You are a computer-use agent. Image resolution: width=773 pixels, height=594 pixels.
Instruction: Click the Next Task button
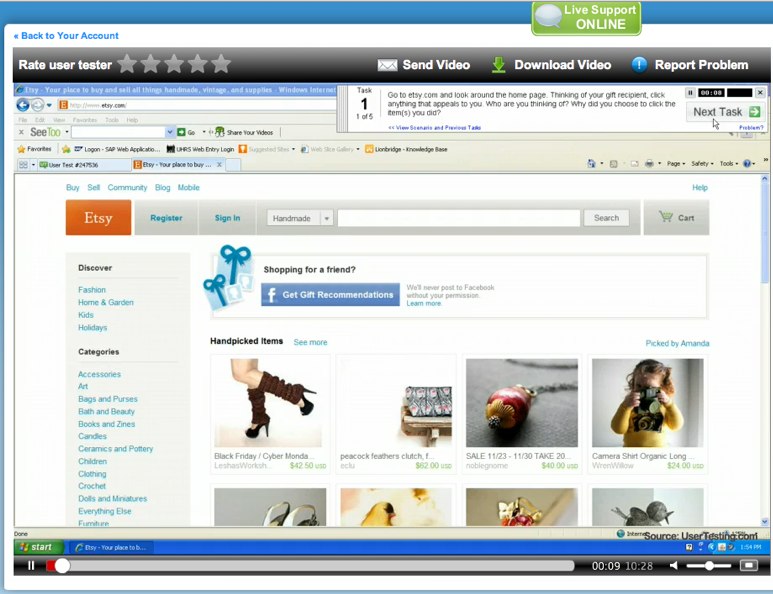tap(726, 112)
